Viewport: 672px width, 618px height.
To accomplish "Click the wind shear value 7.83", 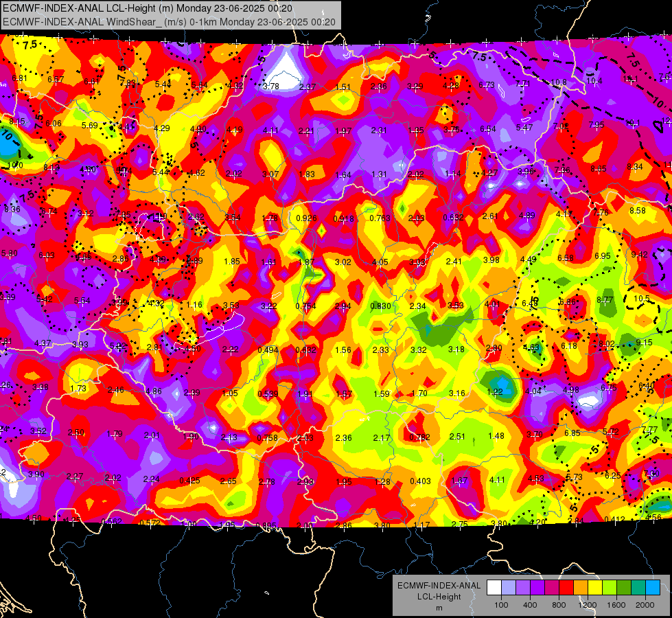I will pos(128,83).
